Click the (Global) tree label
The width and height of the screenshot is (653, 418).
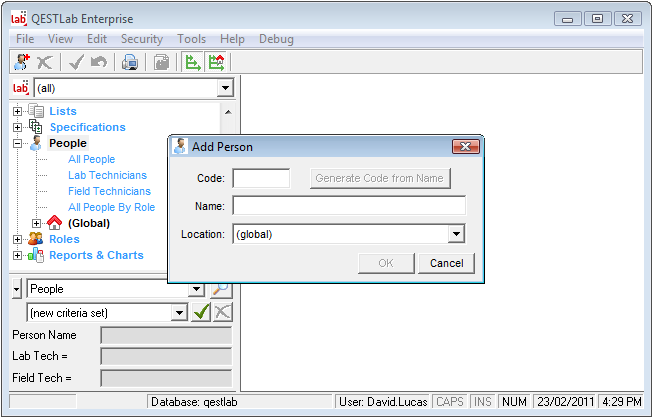[89, 223]
